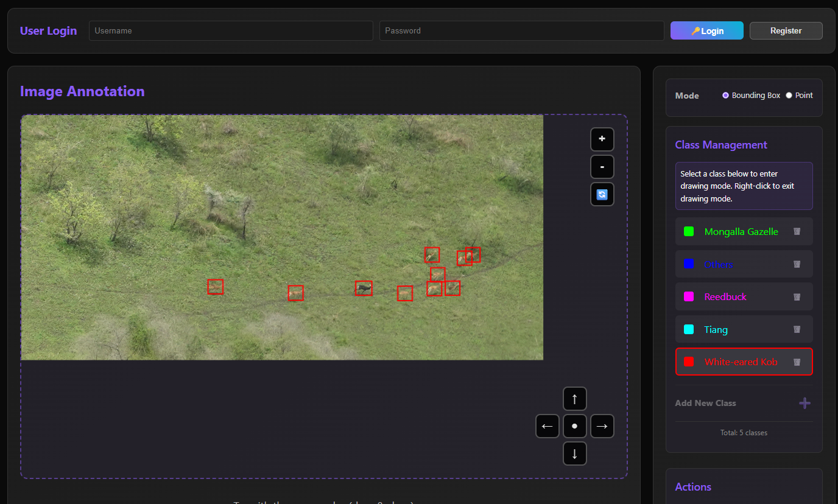Viewport: 838px width, 504px height.
Task: Click inside the Username input field
Action: point(230,30)
